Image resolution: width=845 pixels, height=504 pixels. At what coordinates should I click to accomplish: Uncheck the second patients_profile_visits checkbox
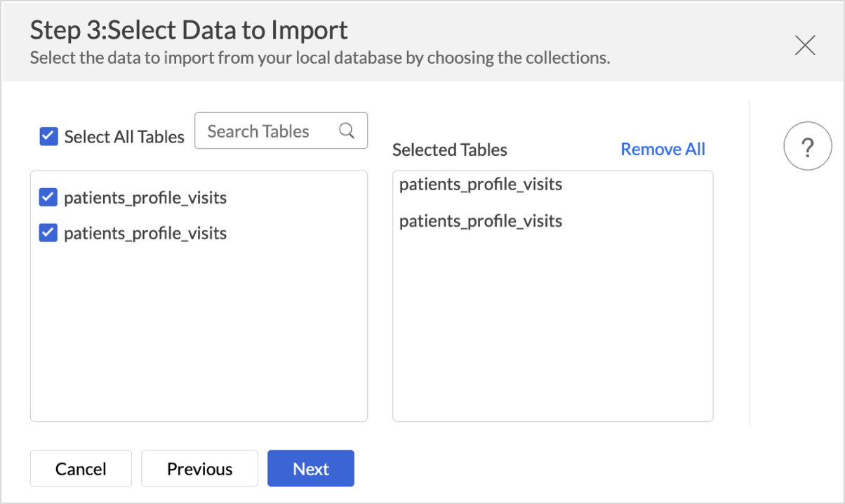[48, 233]
